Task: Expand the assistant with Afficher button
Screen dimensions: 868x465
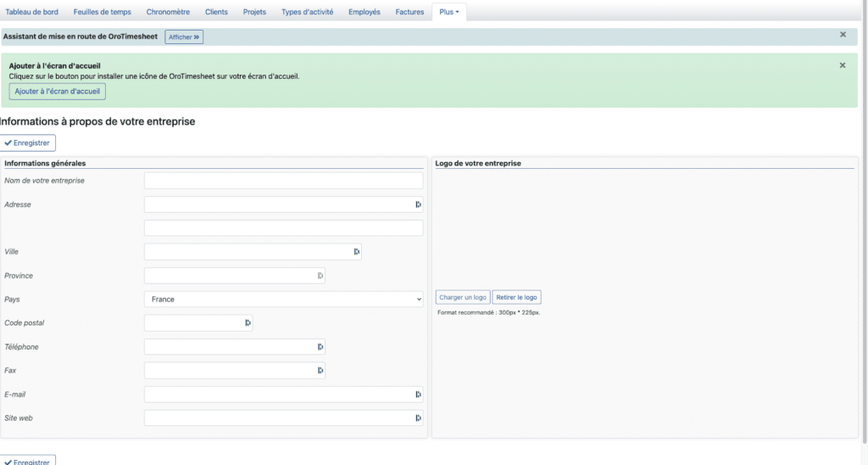Action: (184, 37)
